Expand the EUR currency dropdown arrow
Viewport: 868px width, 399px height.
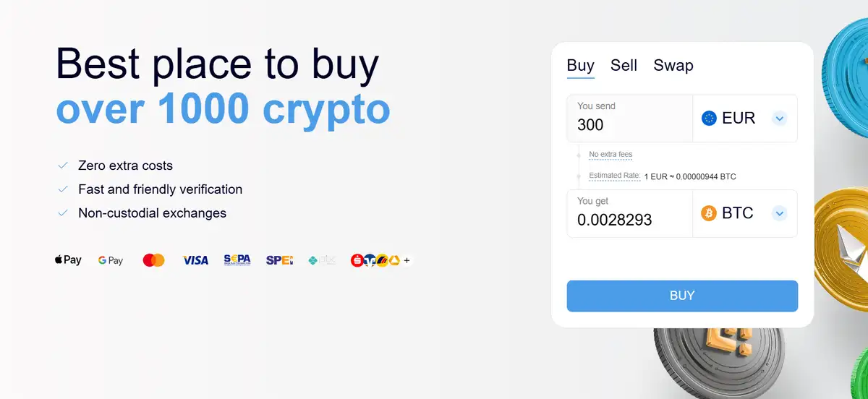(x=779, y=118)
